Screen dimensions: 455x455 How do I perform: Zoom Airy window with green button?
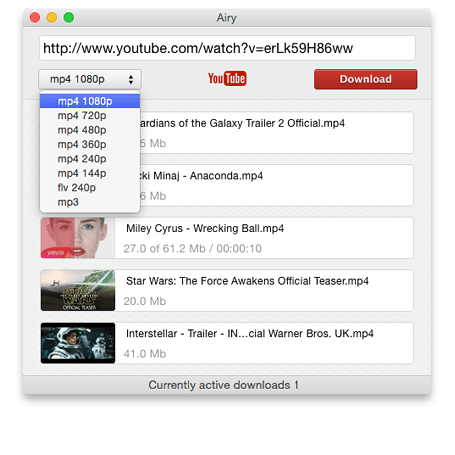coord(69,17)
